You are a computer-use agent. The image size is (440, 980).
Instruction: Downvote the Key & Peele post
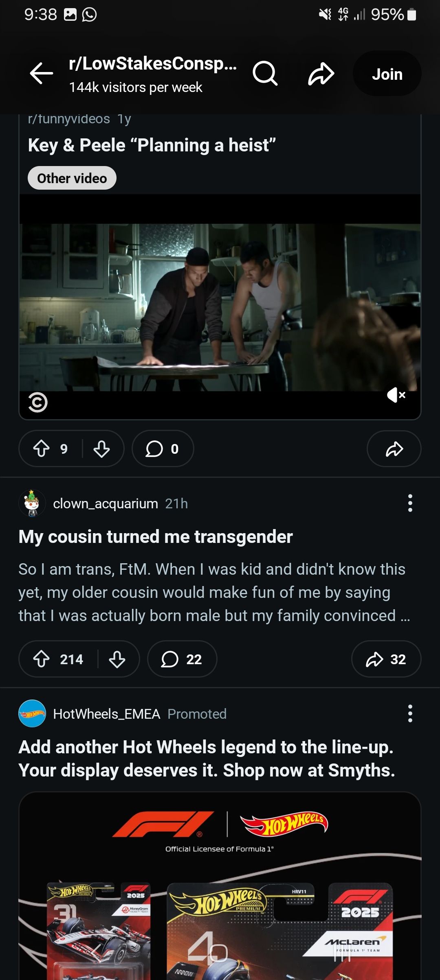click(x=101, y=448)
